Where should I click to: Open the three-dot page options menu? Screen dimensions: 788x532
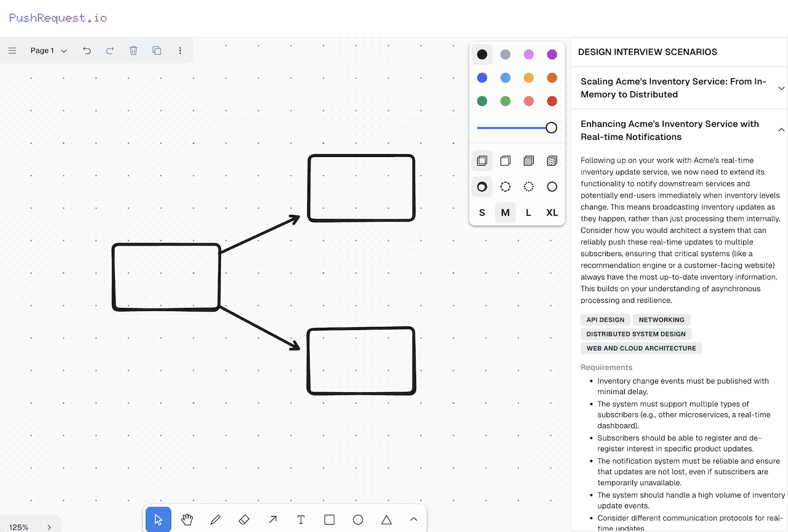point(180,50)
